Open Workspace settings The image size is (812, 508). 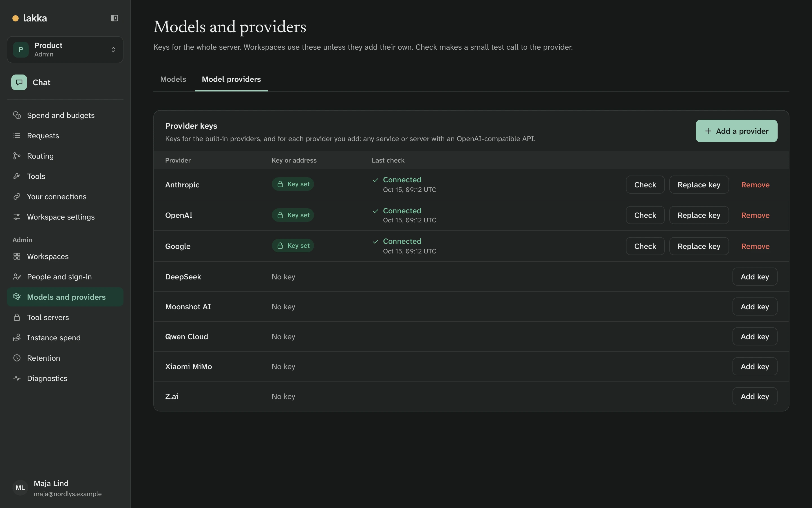pyautogui.click(x=65, y=217)
